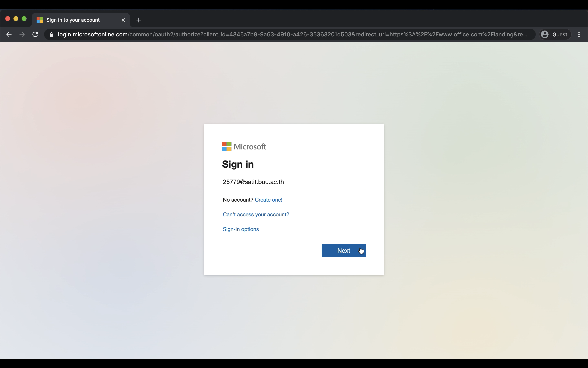Open 'Can't access your account?' link

click(256, 214)
